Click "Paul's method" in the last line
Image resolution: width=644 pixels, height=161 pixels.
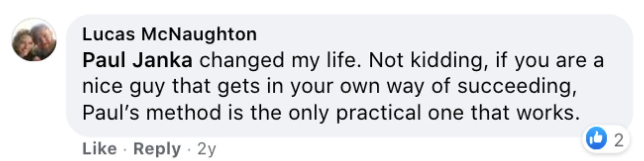151,113
